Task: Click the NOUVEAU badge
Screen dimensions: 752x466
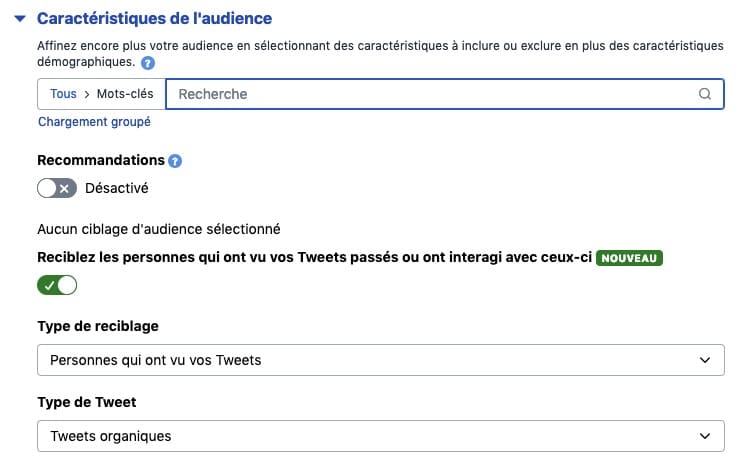Action: point(630,258)
